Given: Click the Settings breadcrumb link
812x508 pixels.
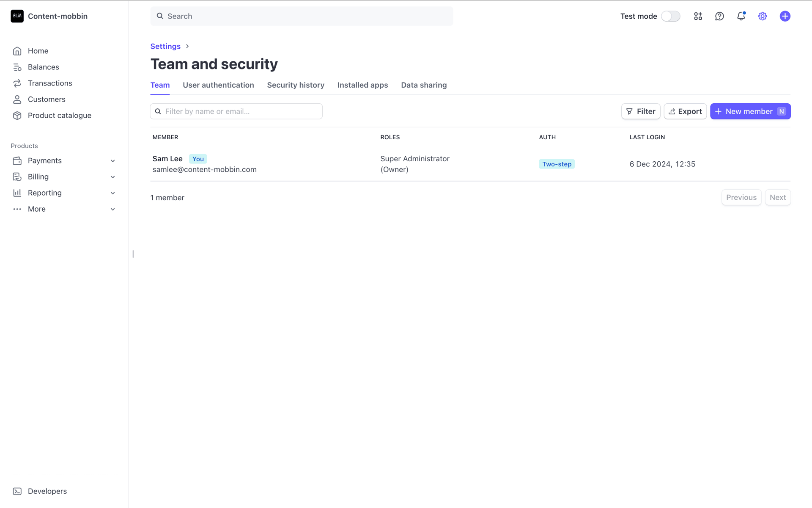Looking at the screenshot, I should 165,46.
